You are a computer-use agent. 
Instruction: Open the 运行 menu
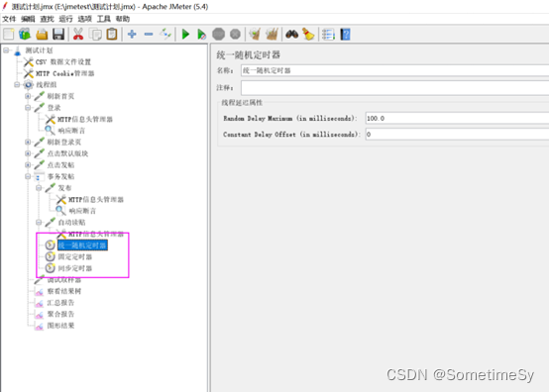click(65, 19)
